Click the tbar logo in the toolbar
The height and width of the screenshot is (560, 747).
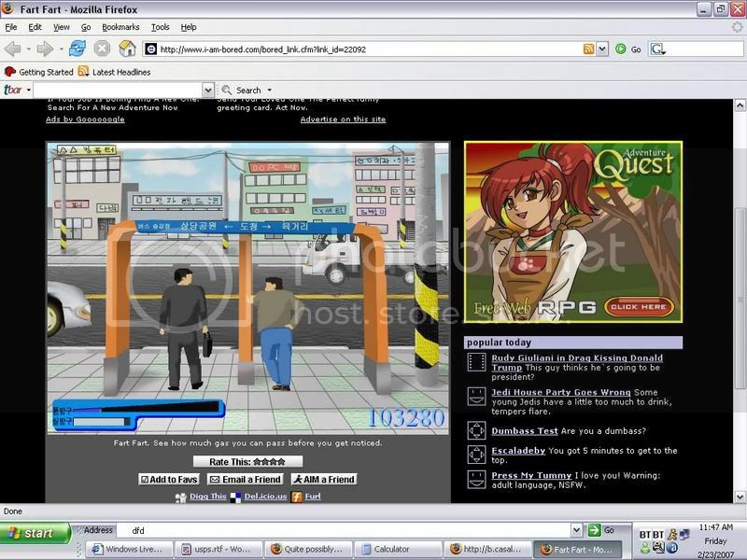click(x=13, y=90)
